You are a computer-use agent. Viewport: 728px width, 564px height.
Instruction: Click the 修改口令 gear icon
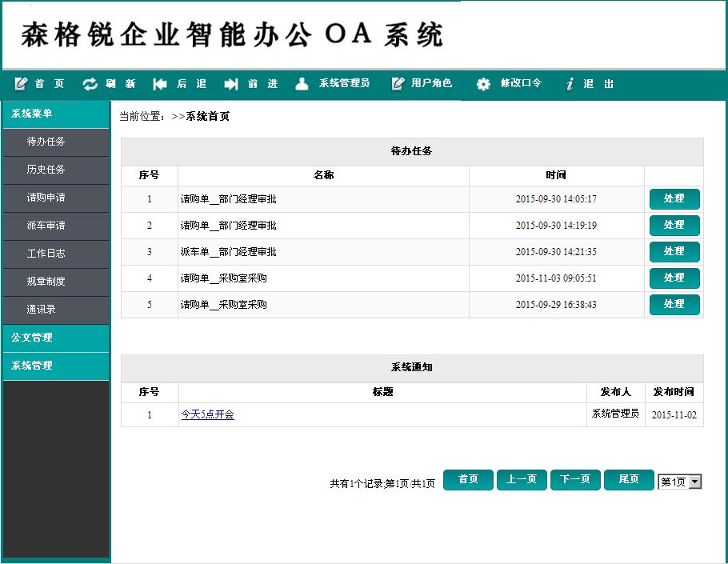coord(483,84)
